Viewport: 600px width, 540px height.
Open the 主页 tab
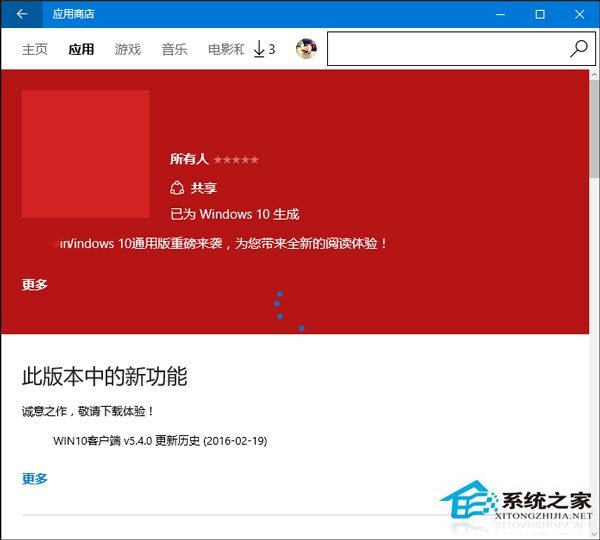pyautogui.click(x=35, y=49)
